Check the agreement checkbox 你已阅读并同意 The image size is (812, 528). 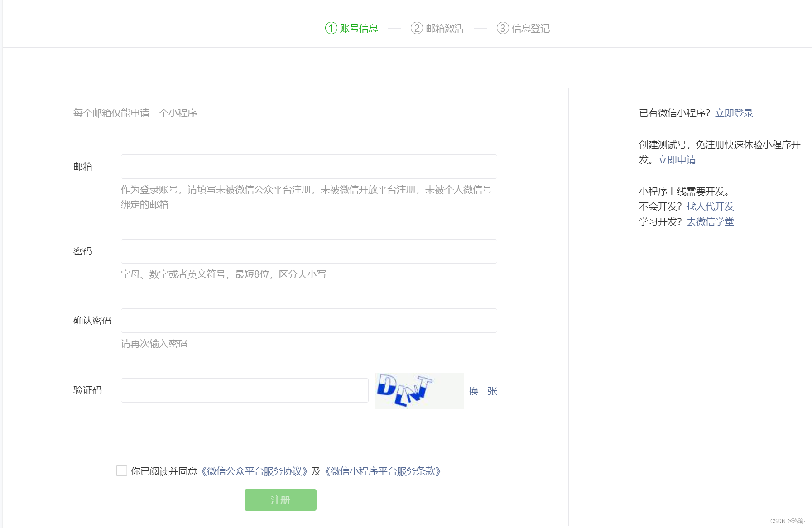[x=122, y=470]
